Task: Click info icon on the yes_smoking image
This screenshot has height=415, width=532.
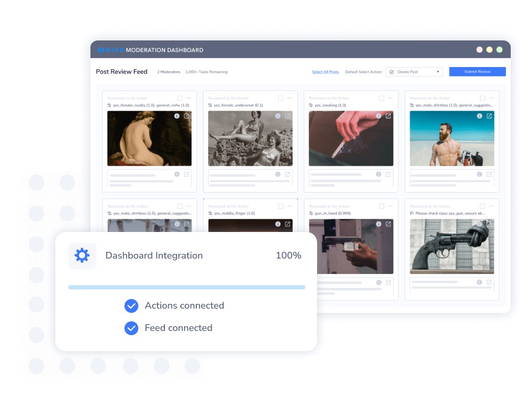Action: (x=379, y=116)
